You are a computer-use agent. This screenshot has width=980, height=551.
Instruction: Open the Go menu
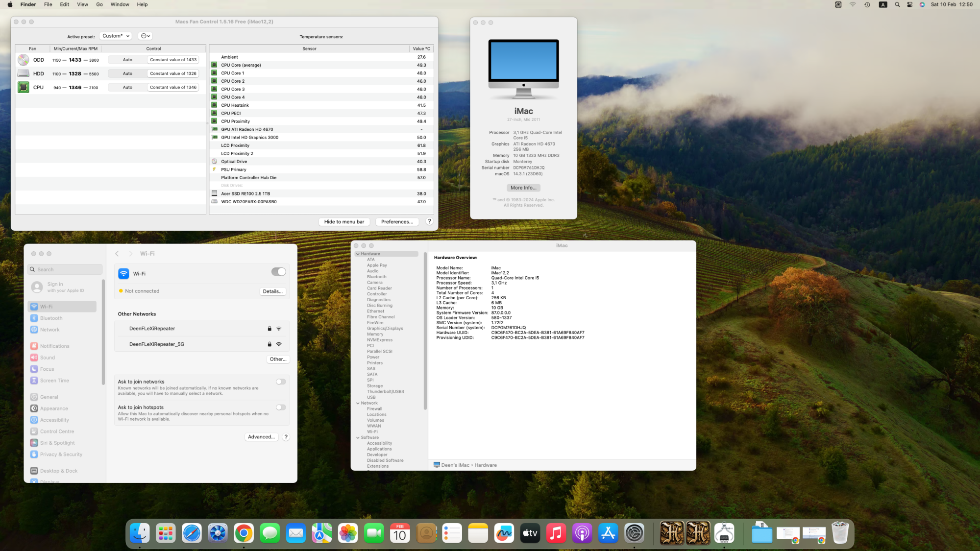point(99,4)
